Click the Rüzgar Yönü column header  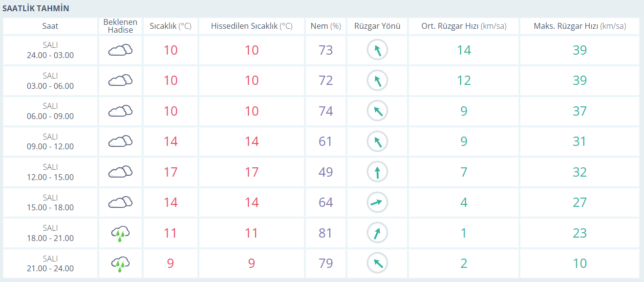[377, 26]
